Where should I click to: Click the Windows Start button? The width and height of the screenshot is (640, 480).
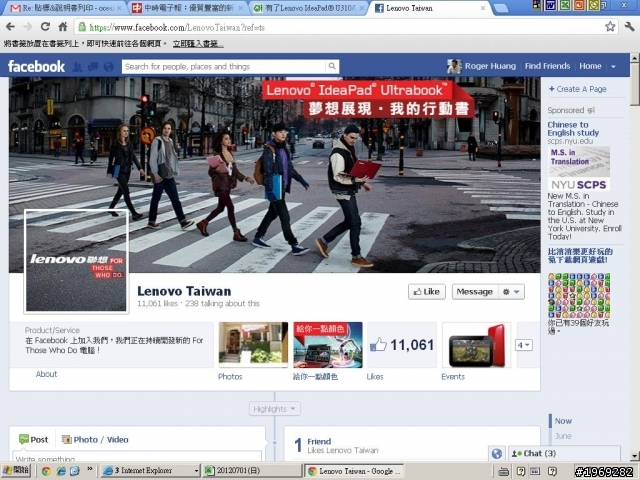16,471
